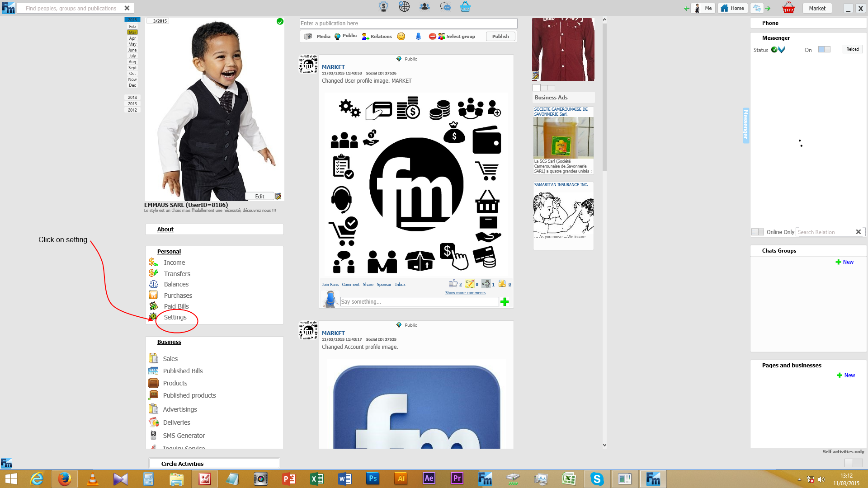Click the Me button

(703, 8)
